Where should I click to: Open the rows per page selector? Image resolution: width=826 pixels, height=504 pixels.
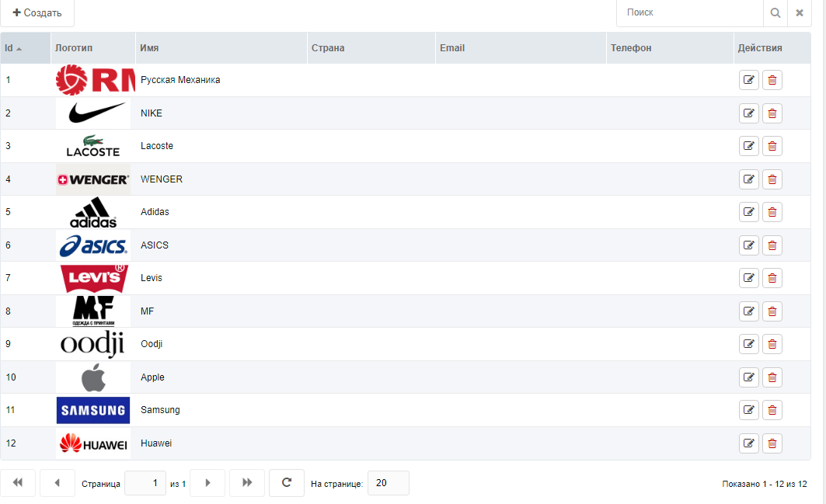pos(389,483)
